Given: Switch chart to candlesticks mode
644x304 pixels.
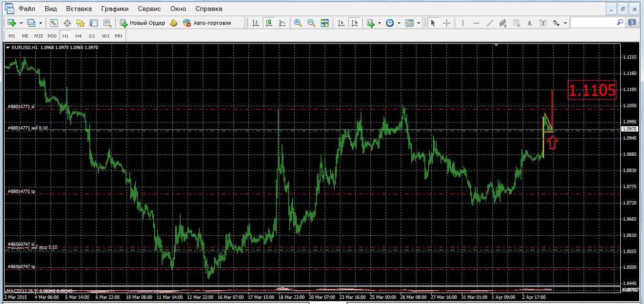Looking at the screenshot, I should [x=269, y=23].
